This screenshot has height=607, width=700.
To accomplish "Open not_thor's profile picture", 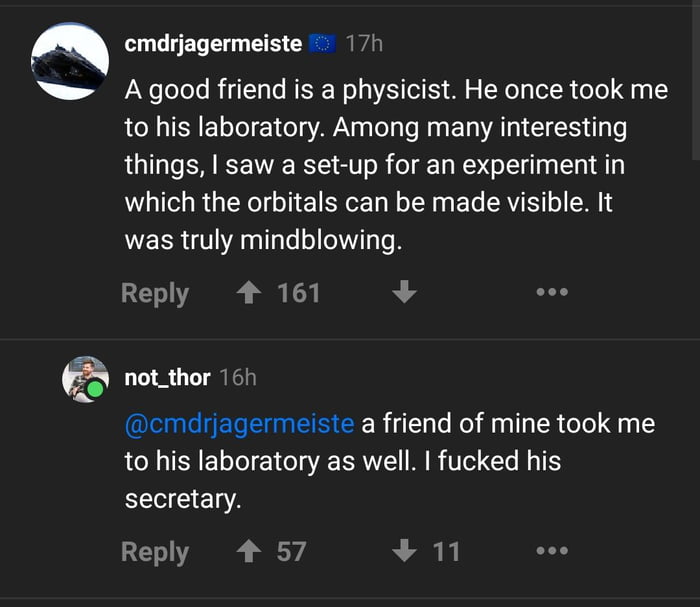I will [x=84, y=379].
